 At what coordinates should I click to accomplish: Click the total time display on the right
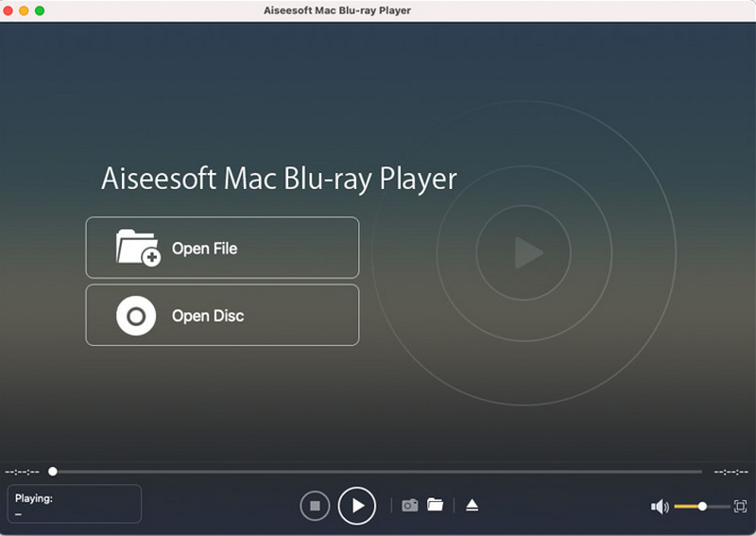pyautogui.click(x=730, y=471)
